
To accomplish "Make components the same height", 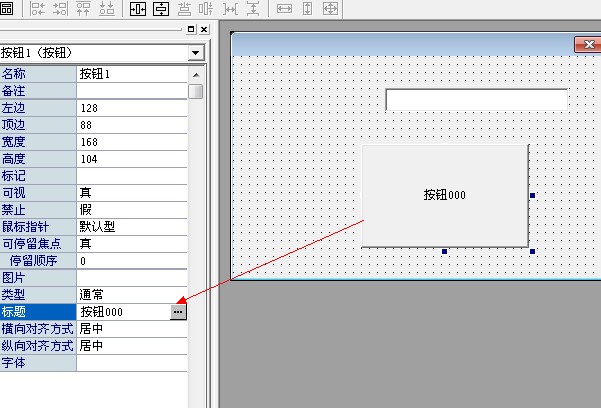I will 307,8.
